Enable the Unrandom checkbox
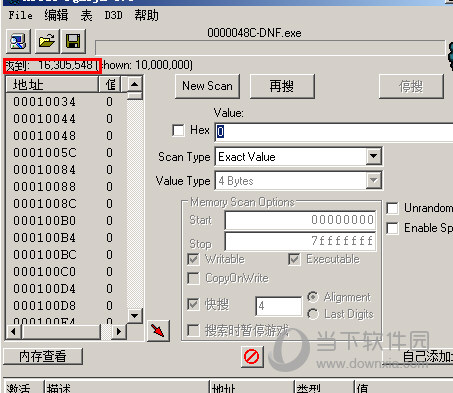 click(392, 208)
